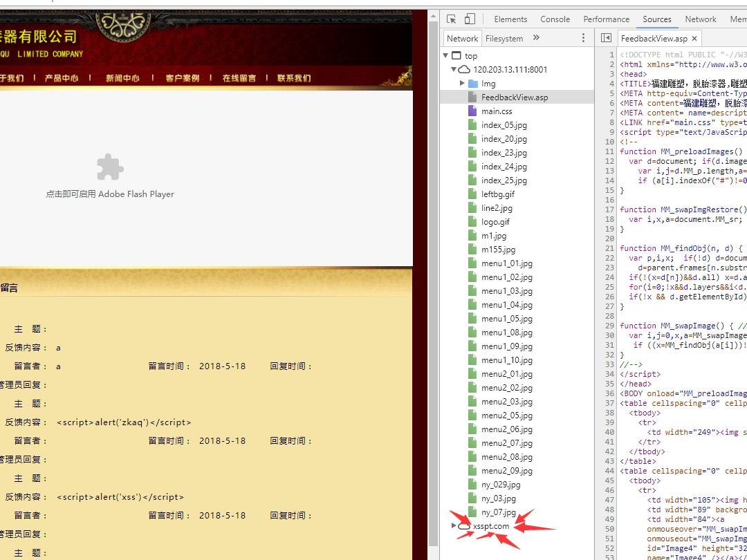Select ny_03.jpg file
The image size is (747, 560).
[x=498, y=498]
